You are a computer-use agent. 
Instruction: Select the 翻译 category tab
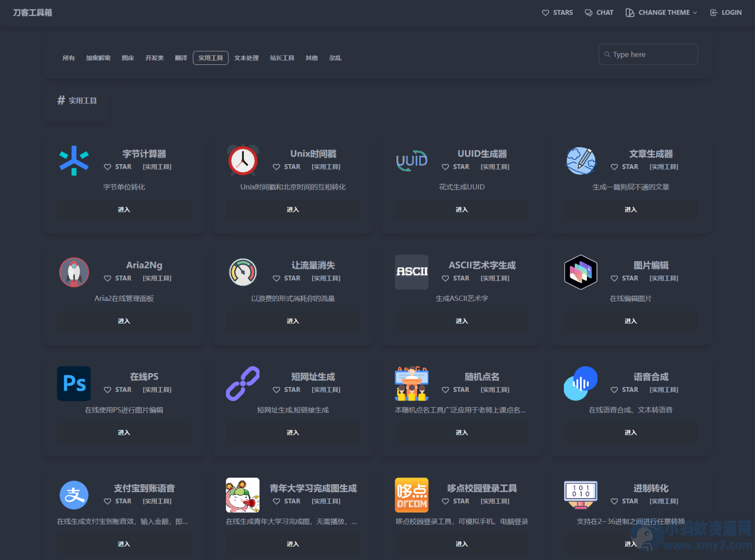pos(181,58)
